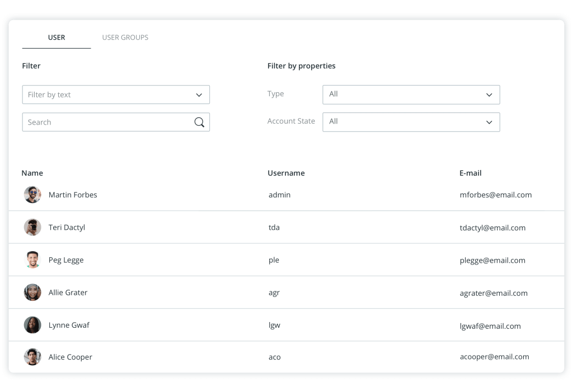Open the mforbes@email.com email link
573x392 pixels.
(x=495, y=195)
